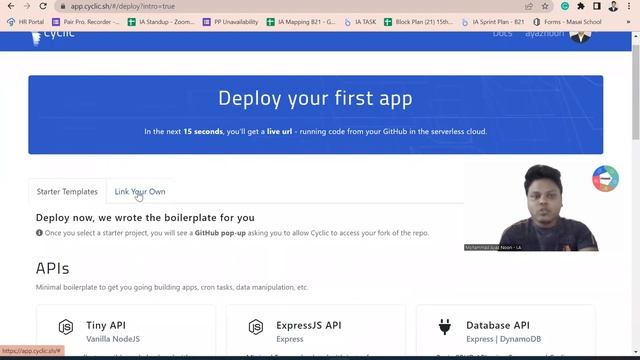
Task: Open the docs link in header
Action: click(x=502, y=34)
